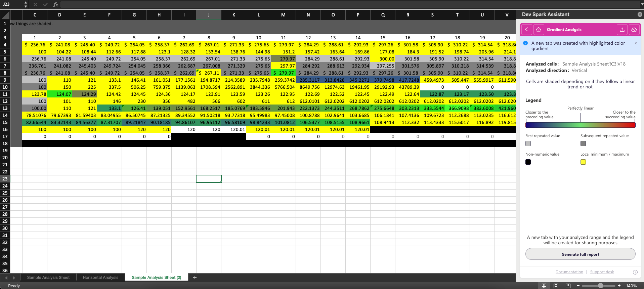Go to the assistant home screen
The height and width of the screenshot is (289, 644).
coord(538,30)
